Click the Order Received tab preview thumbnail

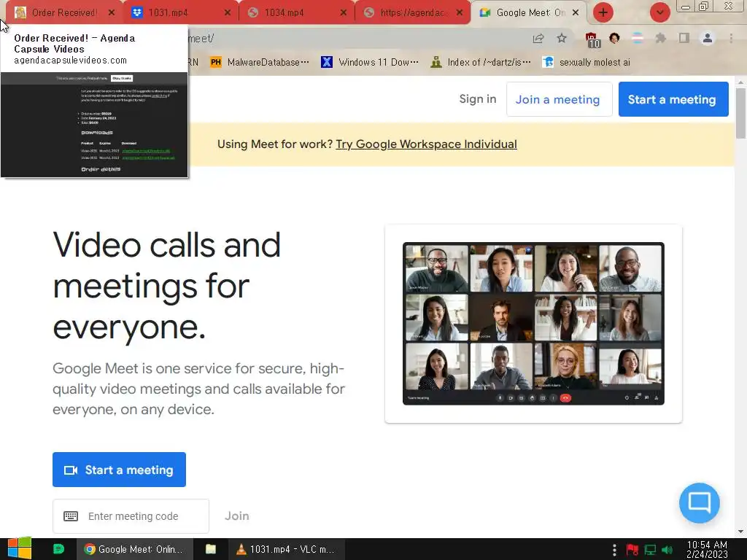coord(94,125)
